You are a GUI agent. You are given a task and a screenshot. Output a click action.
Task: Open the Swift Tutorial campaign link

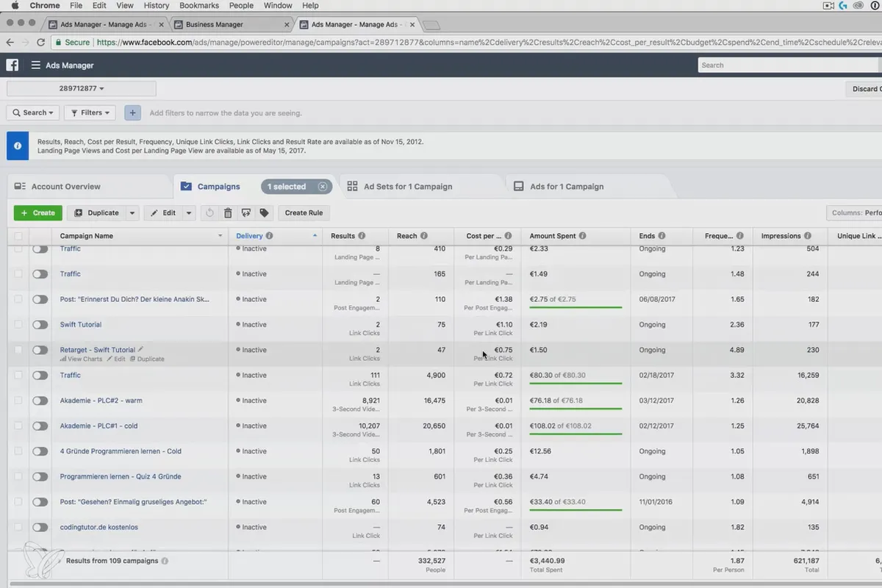81,325
